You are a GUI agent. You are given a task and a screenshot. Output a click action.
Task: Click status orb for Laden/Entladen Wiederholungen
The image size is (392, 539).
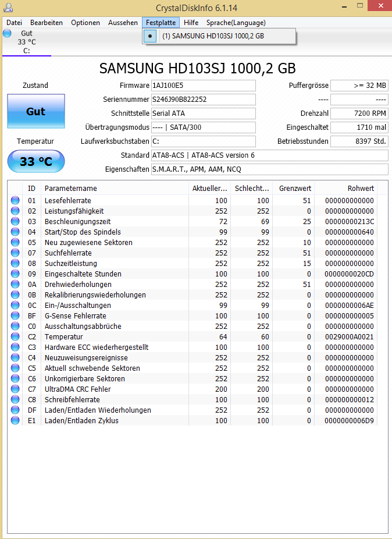(15, 410)
